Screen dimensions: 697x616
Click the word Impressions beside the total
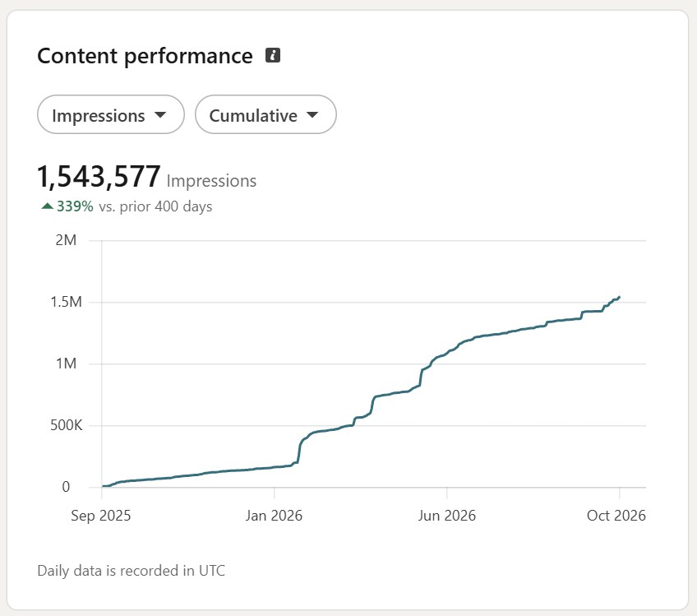click(x=211, y=181)
